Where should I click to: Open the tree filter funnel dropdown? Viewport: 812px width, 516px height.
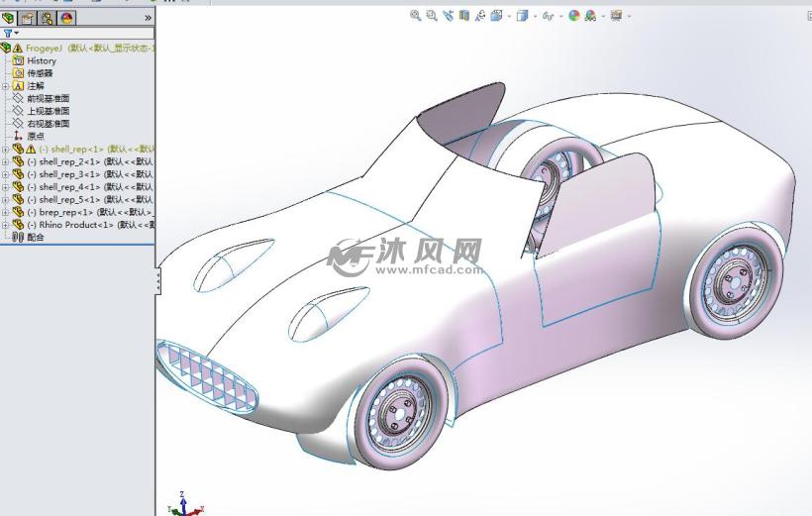tap(10, 33)
